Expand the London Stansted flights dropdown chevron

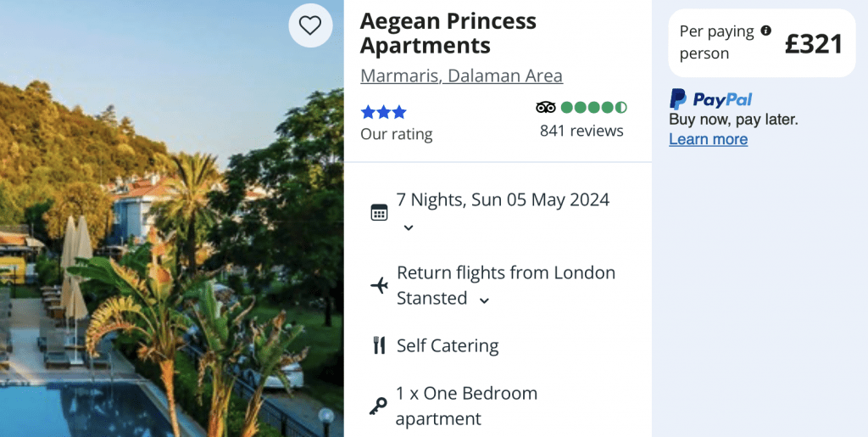[484, 300]
